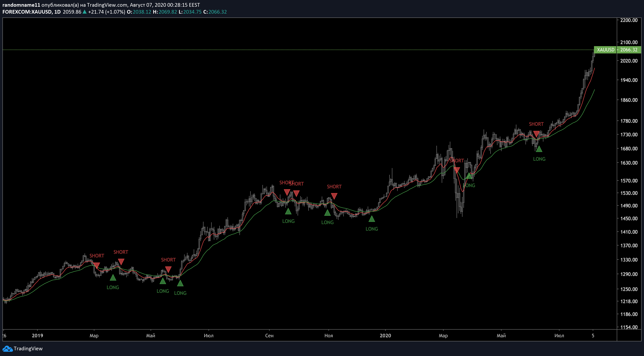Click the green LONG triangle of June 2020
This screenshot has height=356, width=644.
(539, 149)
